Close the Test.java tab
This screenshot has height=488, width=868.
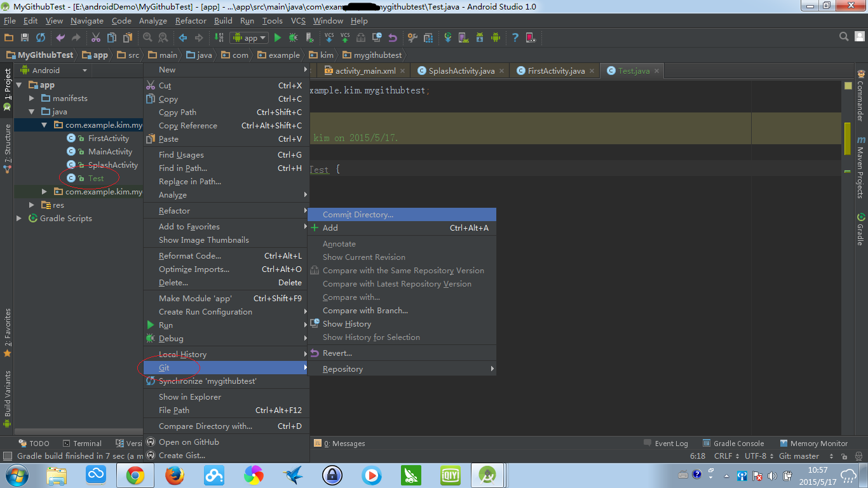coord(657,71)
